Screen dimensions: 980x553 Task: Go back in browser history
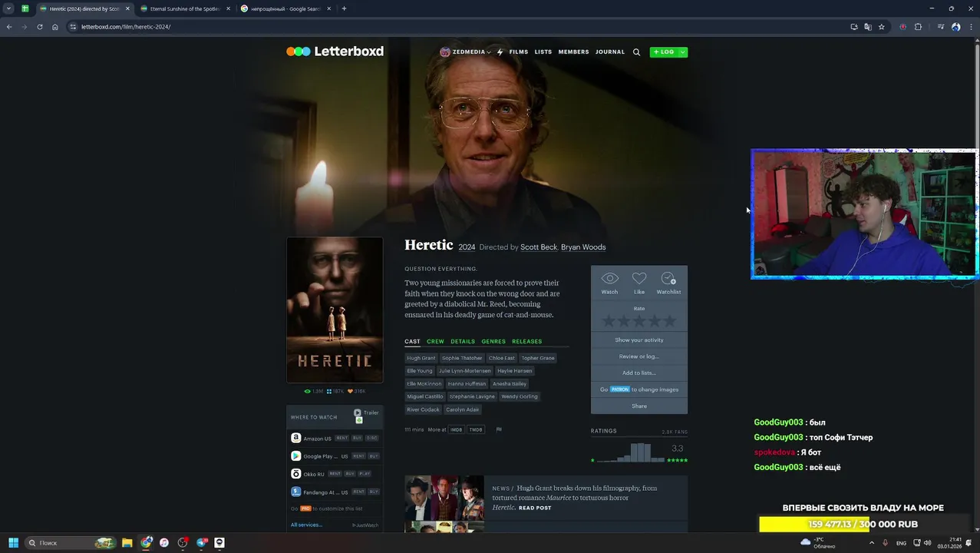tap(9, 27)
